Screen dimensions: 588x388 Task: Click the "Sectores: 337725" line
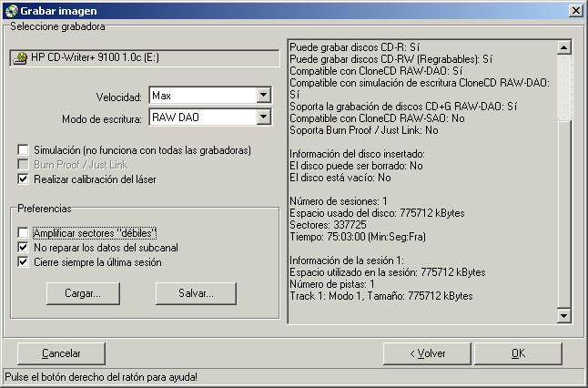(x=328, y=225)
